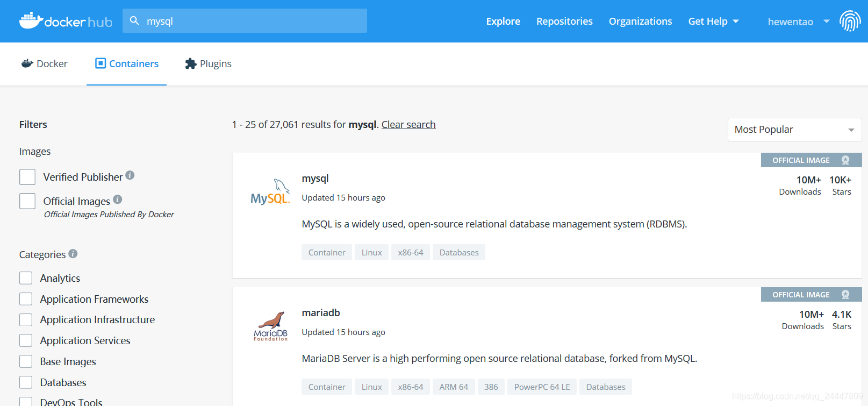Check the Application Services category
868x406 pixels.
(26, 340)
